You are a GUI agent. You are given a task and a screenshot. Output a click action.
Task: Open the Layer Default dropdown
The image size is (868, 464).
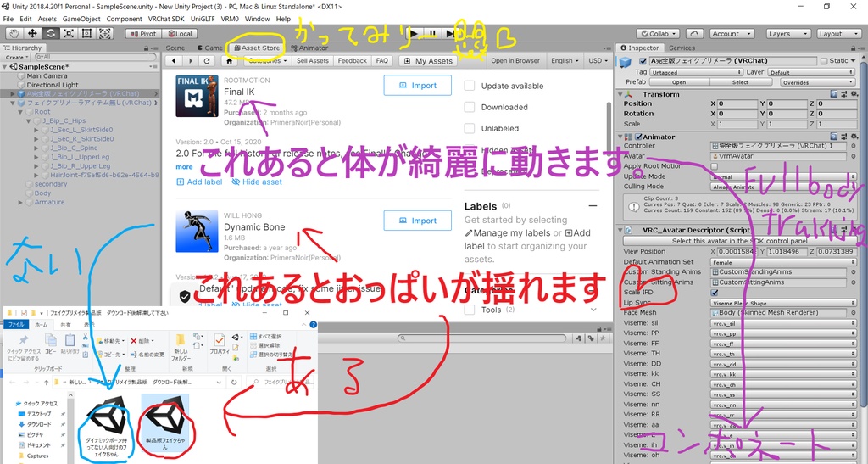click(811, 73)
